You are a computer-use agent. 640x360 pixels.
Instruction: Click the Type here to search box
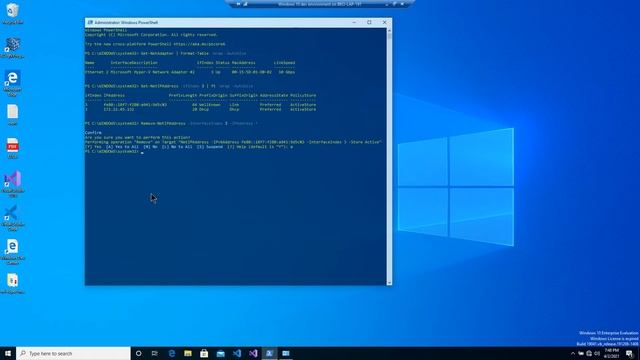point(73,353)
